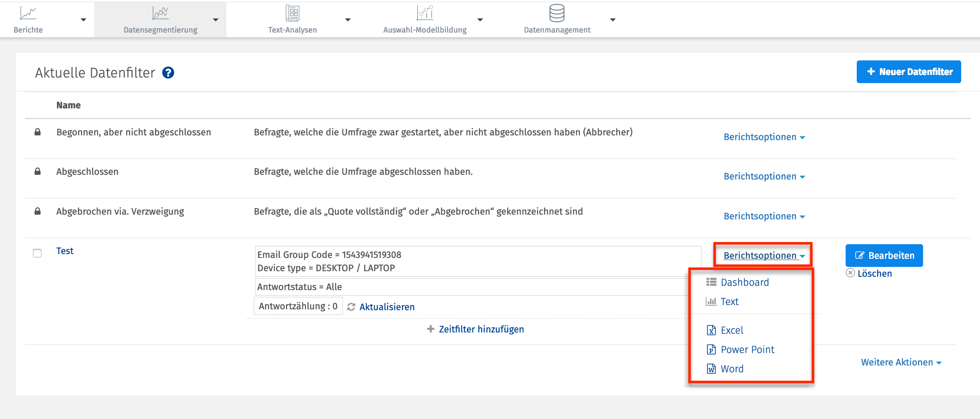
Task: Click the text 'Abgebrochen via. Verzweigung'
Action: point(120,211)
